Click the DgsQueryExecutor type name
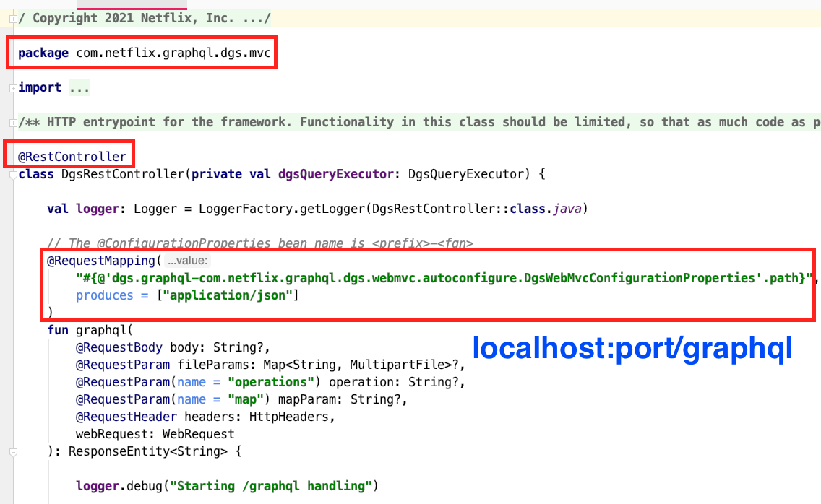 click(x=466, y=174)
